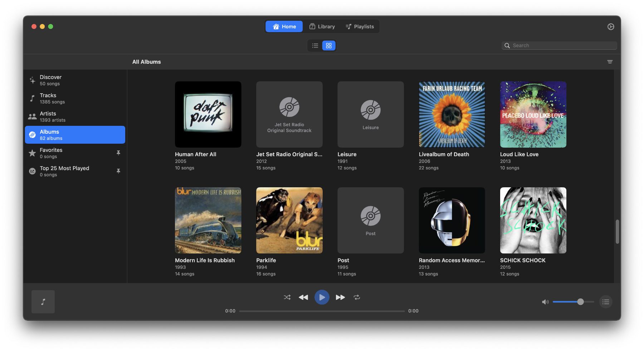Skip to the next track
The width and height of the screenshot is (644, 351).
(340, 297)
